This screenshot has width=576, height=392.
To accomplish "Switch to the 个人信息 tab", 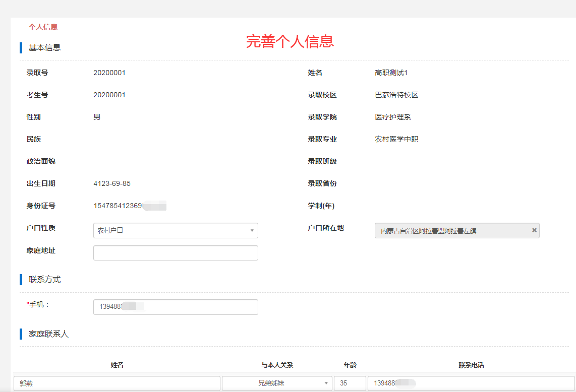I will pos(43,27).
